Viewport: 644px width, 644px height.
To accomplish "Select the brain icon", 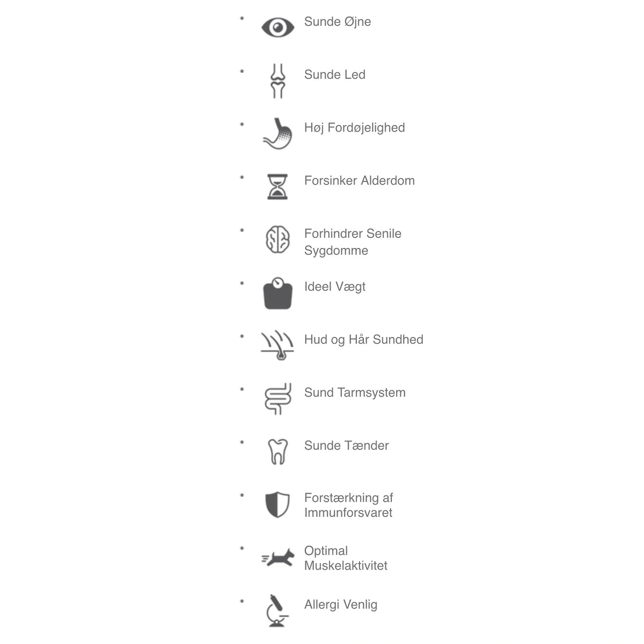I will [x=277, y=239].
